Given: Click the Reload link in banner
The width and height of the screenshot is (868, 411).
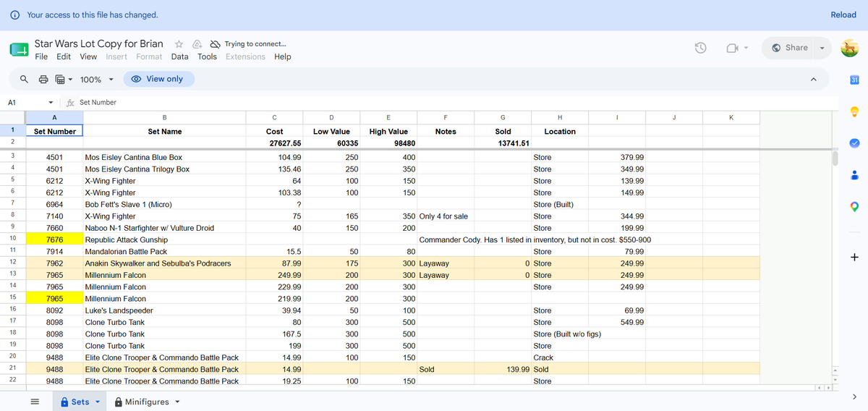Looking at the screenshot, I should [x=843, y=14].
